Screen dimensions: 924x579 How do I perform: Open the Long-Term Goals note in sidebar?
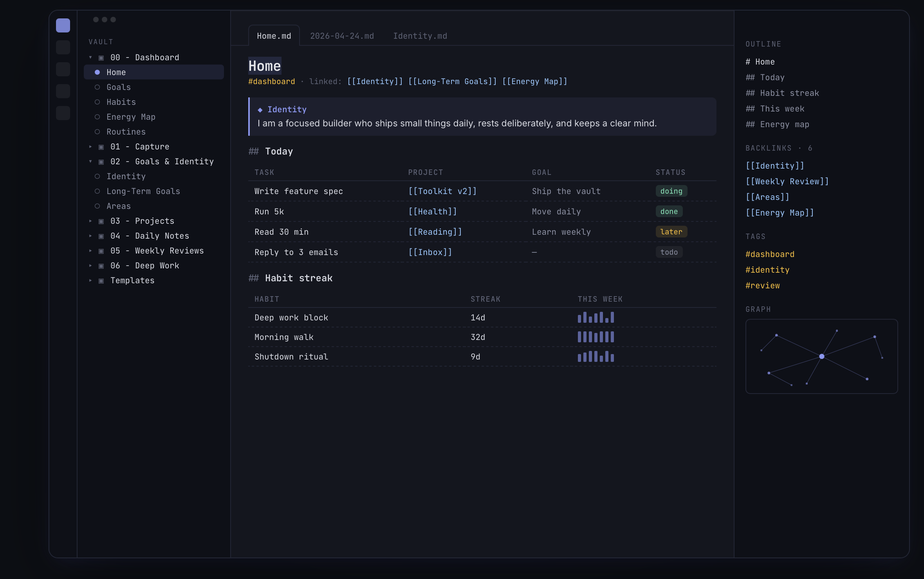pos(154,191)
